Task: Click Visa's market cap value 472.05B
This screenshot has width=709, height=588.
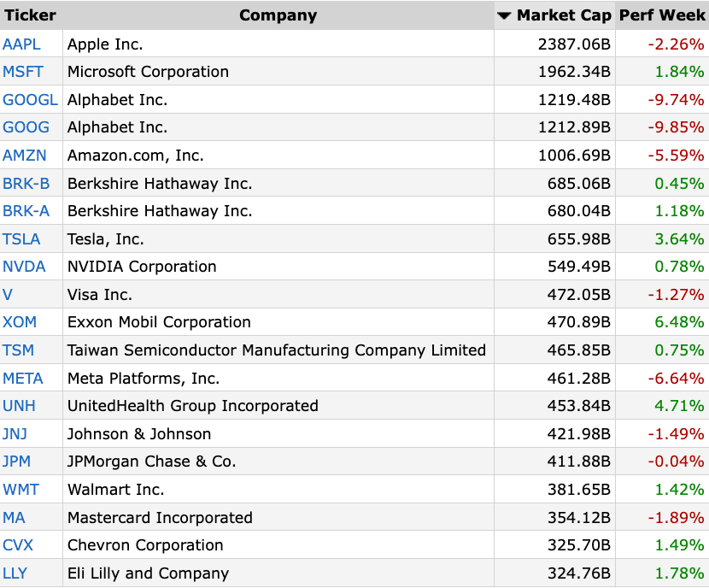Action: 579,295
